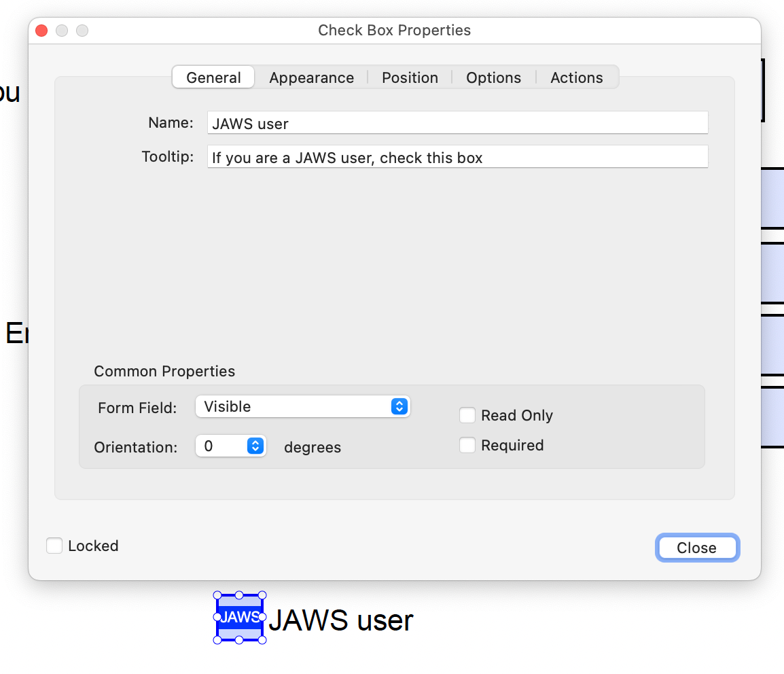This screenshot has width=784, height=674.
Task: Switch to the Appearance tab
Action: (x=310, y=77)
